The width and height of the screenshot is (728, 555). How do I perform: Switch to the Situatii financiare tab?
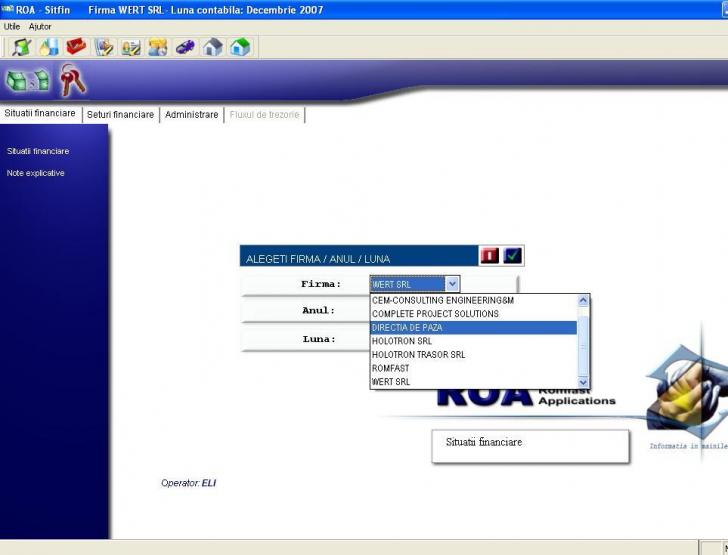coord(40,113)
